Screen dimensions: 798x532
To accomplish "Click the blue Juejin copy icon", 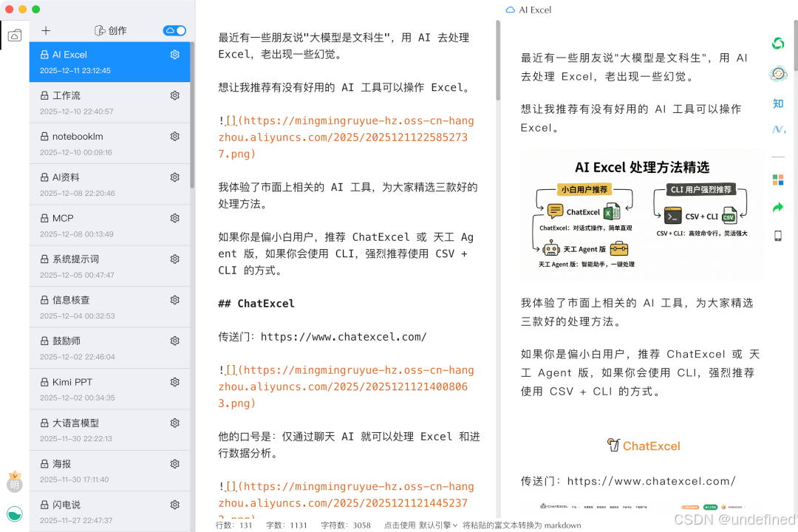I will tap(778, 129).
